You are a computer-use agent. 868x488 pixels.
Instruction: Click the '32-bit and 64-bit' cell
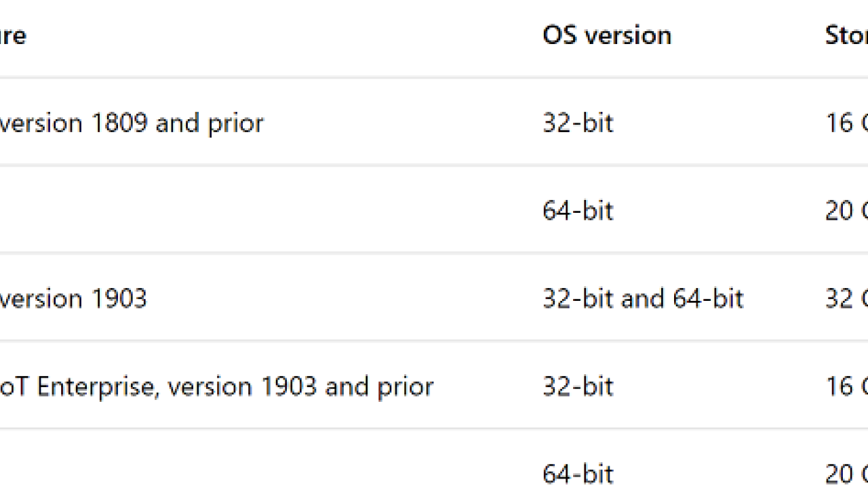tap(643, 298)
